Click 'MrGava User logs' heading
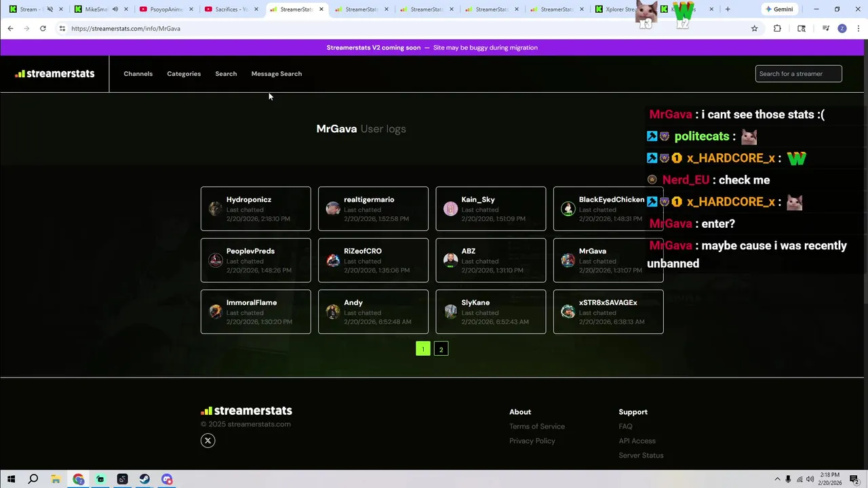Viewport: 868px width, 488px height. tap(361, 129)
